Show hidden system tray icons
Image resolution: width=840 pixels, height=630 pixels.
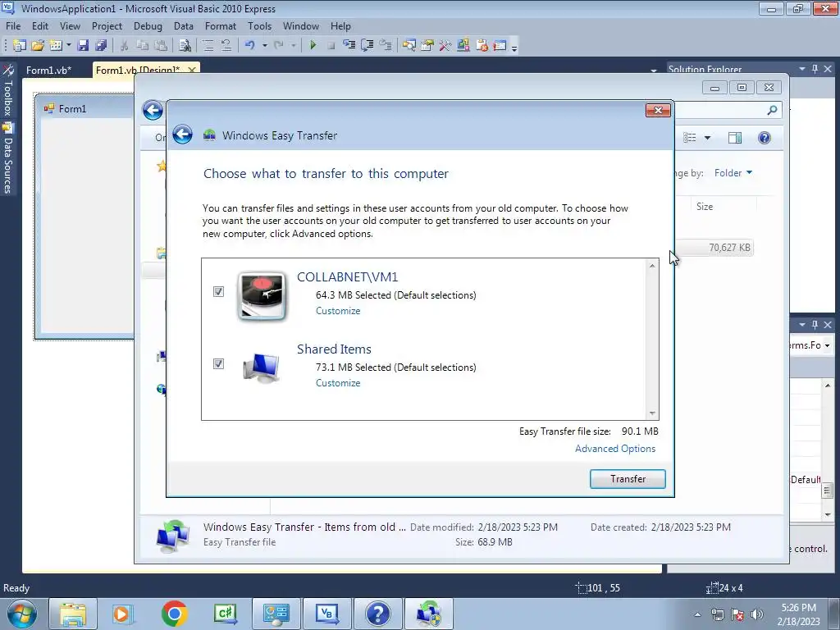click(x=697, y=614)
